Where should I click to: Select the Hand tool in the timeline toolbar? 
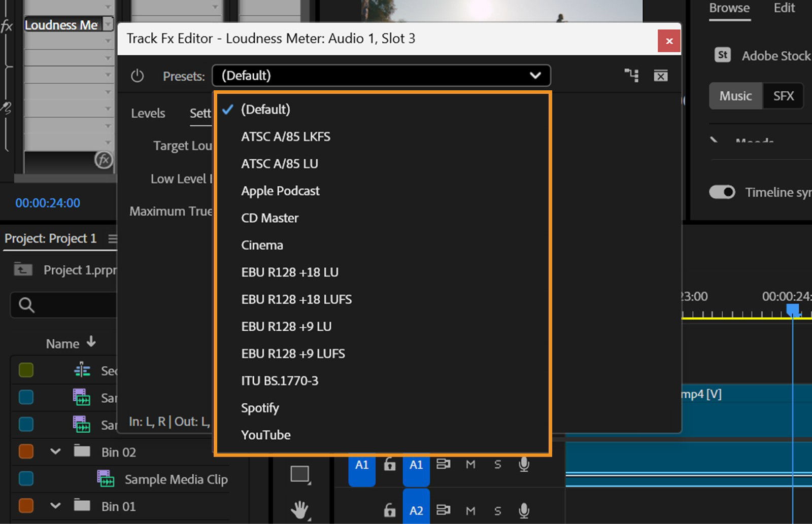[300, 510]
